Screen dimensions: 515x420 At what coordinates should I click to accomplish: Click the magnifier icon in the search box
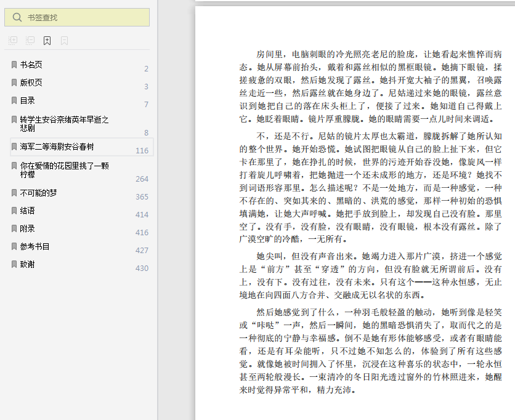(17, 17)
